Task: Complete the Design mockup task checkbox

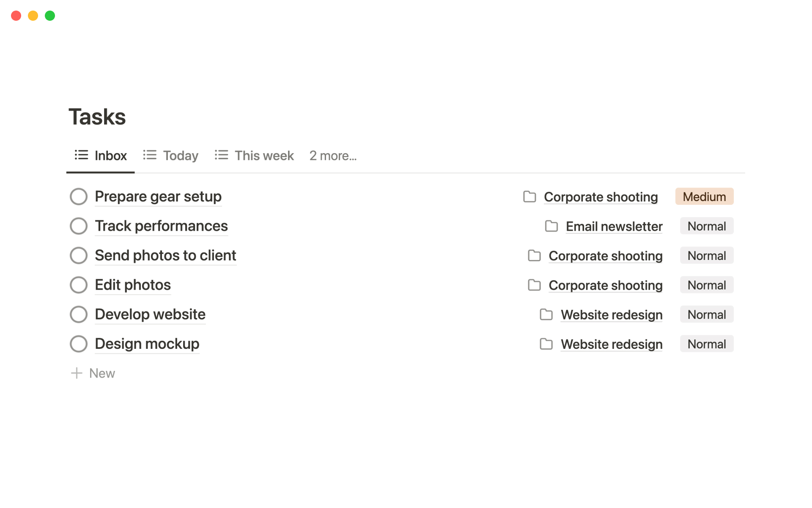Action: tap(79, 344)
